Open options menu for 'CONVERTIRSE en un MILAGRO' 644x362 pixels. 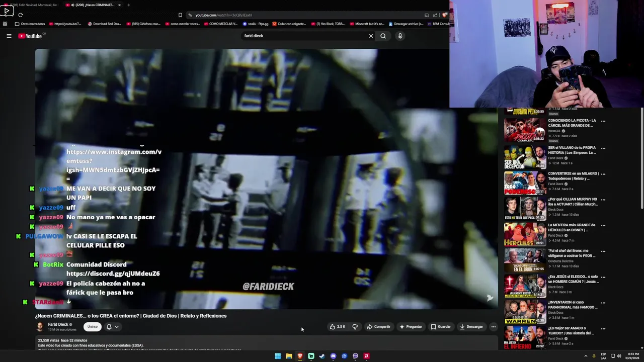pyautogui.click(x=603, y=174)
